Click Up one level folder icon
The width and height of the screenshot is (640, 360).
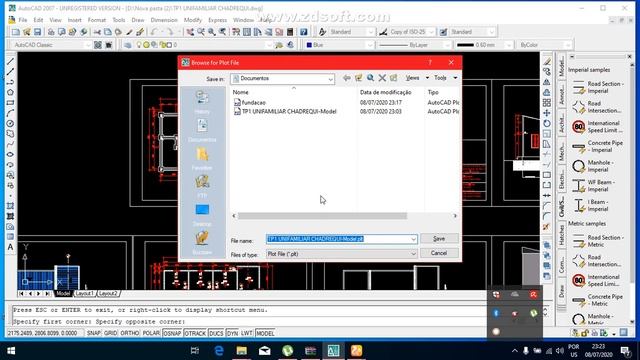pyautogui.click(x=358, y=78)
